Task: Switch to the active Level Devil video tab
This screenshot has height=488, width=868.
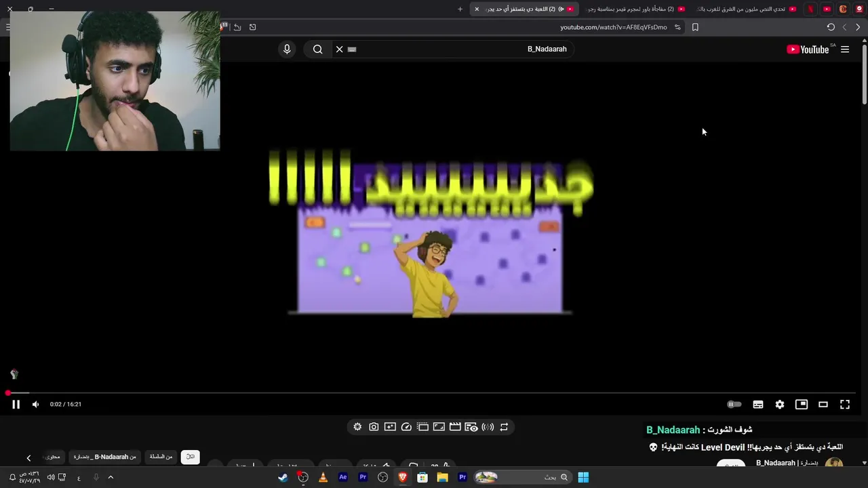Action: [x=524, y=9]
